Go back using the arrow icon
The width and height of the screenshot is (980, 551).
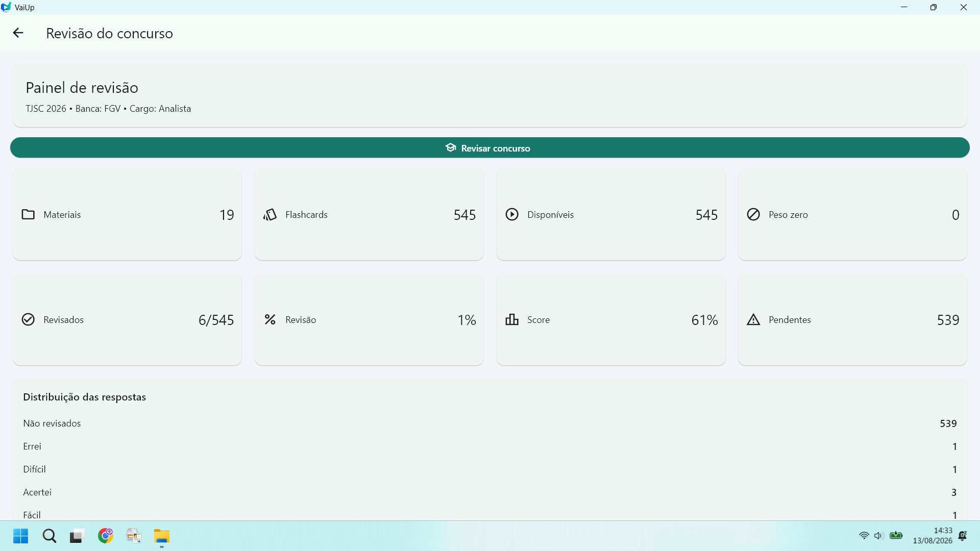point(18,33)
